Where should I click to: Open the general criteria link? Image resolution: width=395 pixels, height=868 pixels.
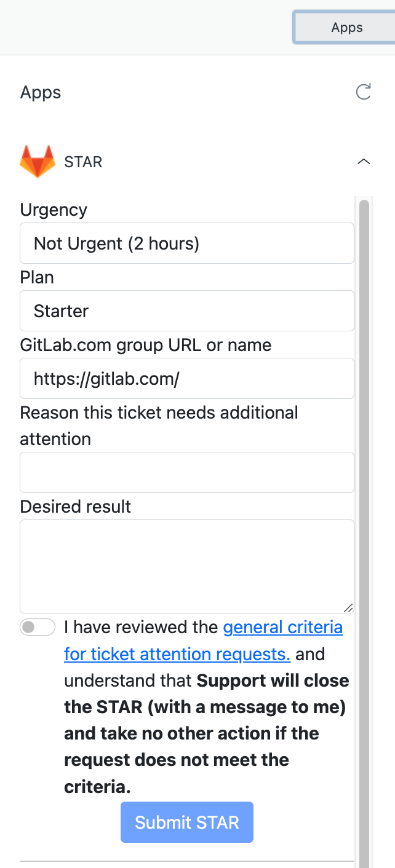[283, 627]
